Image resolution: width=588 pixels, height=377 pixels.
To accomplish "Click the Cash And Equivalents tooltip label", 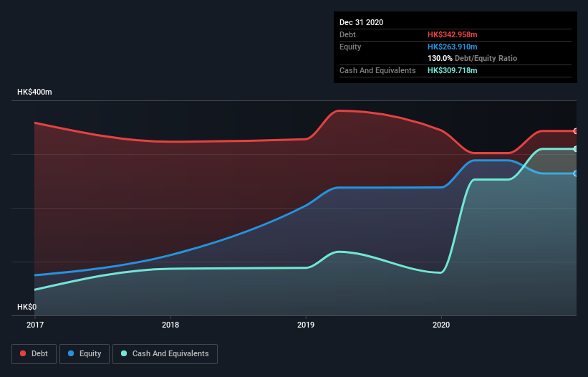I will click(377, 70).
